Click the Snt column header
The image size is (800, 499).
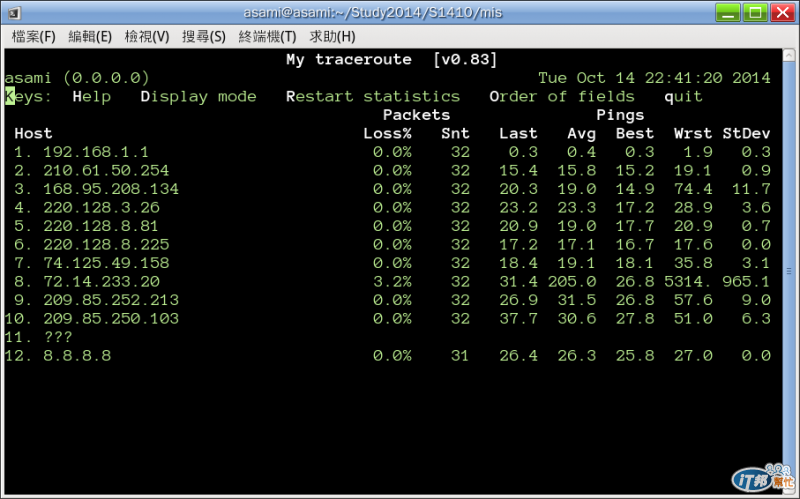(455, 134)
